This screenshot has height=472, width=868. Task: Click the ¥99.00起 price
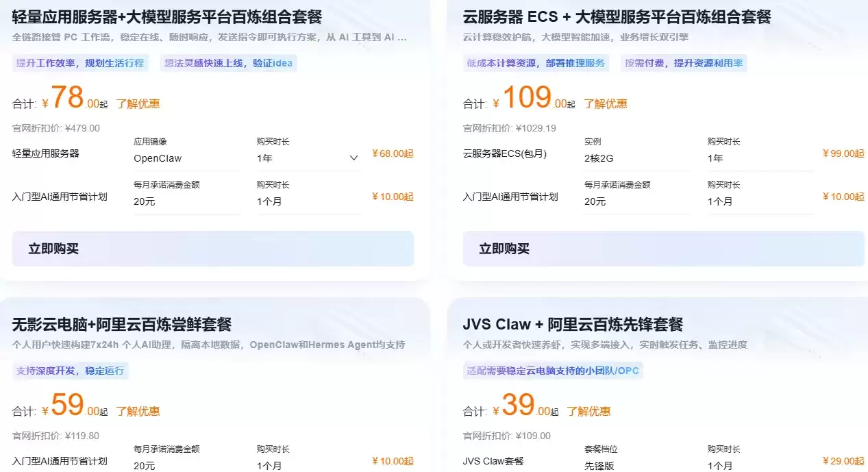pos(843,153)
